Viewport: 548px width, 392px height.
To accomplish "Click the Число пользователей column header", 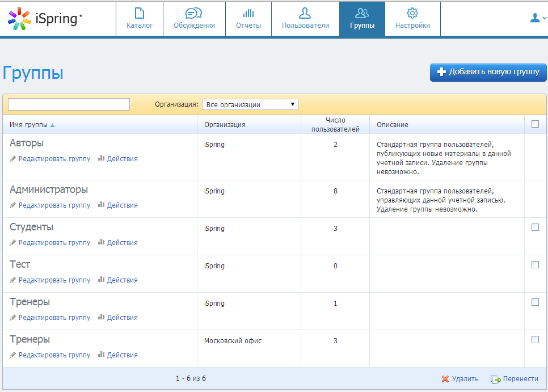I will (x=335, y=125).
